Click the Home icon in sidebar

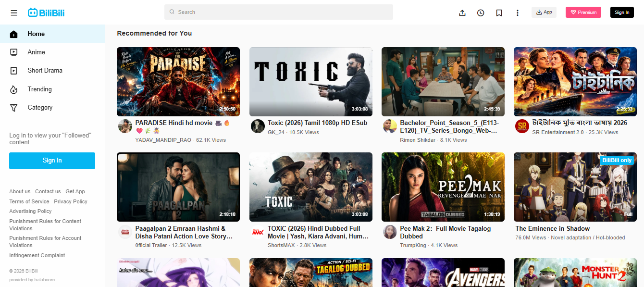(14, 34)
